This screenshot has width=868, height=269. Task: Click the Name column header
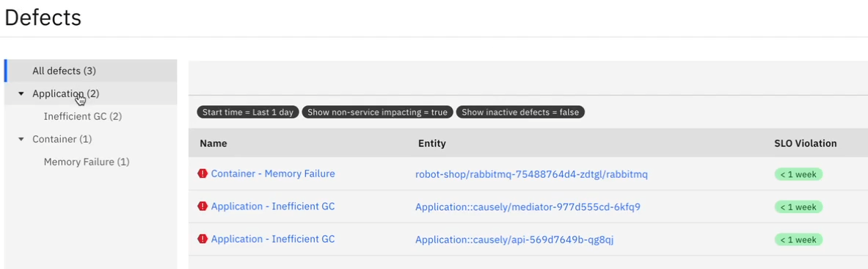tap(213, 143)
